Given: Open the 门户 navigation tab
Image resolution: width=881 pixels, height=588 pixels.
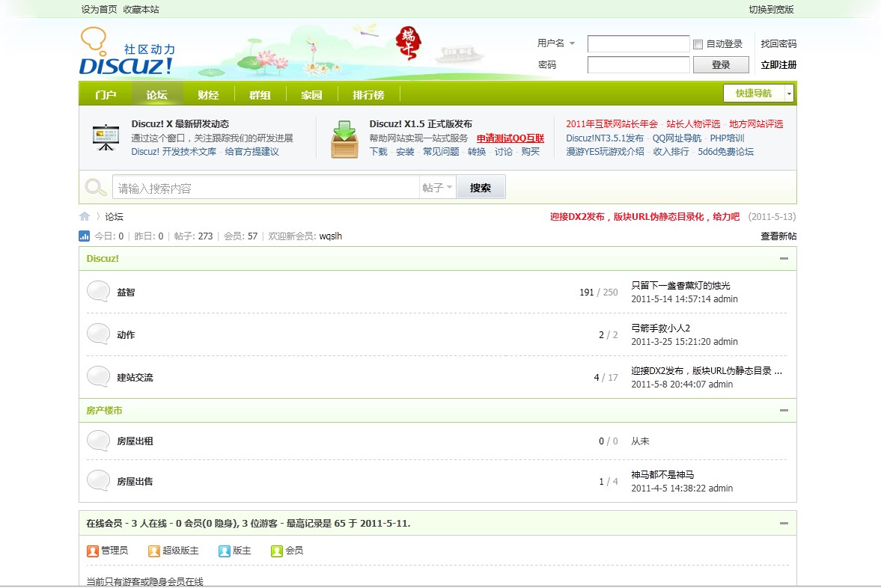Looking at the screenshot, I should pyautogui.click(x=106, y=95).
